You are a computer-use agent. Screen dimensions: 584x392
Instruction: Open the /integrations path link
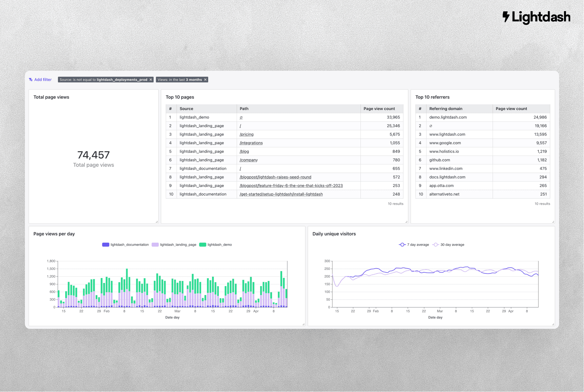pyautogui.click(x=251, y=143)
